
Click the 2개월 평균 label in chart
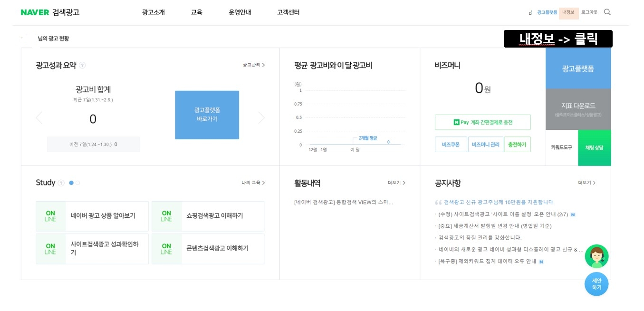368,138
